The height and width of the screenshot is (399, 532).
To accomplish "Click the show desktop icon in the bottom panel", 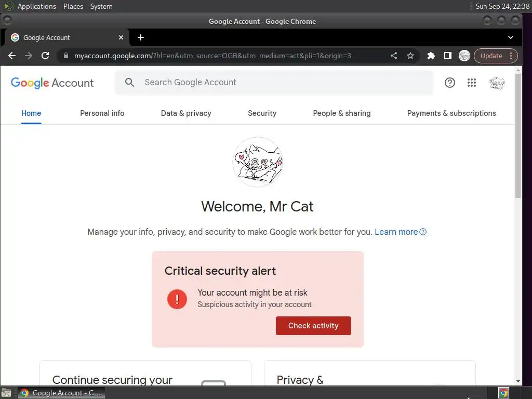I will pos(6,393).
